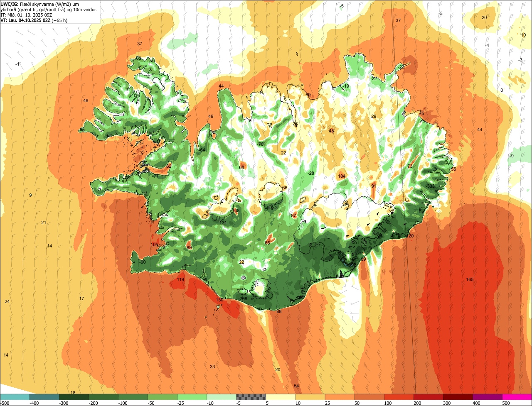Click the dark teal -400 to -300 legend swatch

[44, 397]
